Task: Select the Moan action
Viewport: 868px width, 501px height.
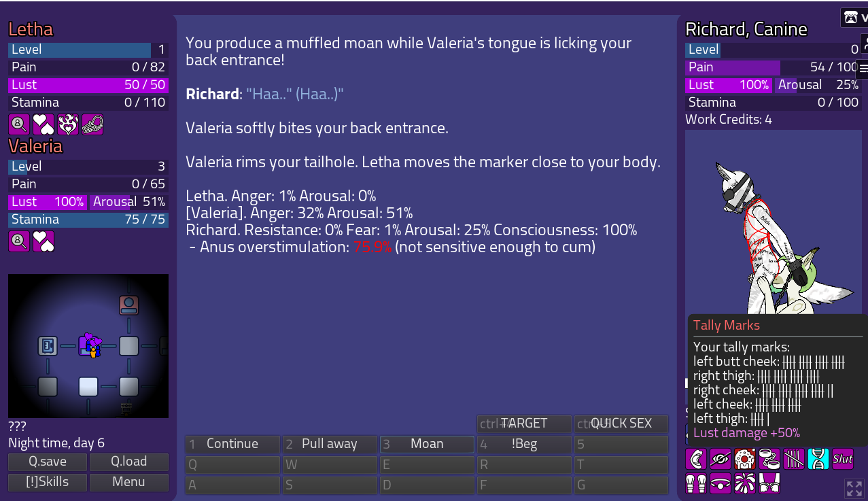Action: click(427, 444)
